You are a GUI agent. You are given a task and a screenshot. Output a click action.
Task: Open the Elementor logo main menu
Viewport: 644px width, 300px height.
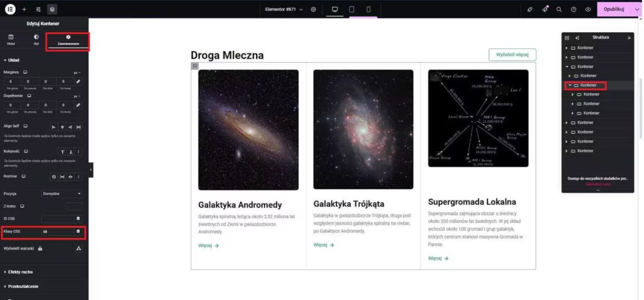(x=10, y=9)
